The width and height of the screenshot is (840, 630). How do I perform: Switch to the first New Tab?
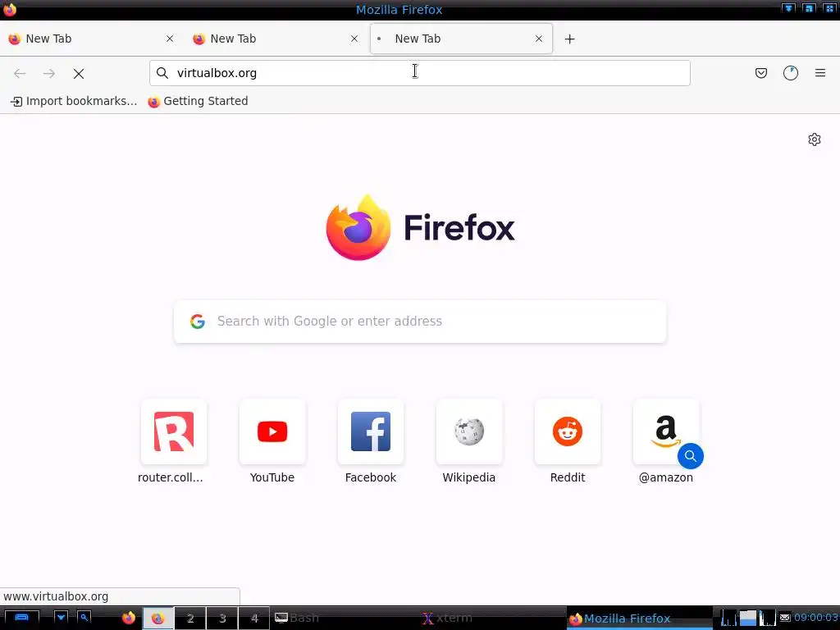click(x=91, y=39)
